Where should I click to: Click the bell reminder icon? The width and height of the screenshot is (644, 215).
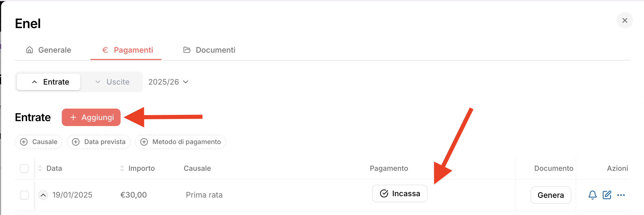[x=592, y=195]
